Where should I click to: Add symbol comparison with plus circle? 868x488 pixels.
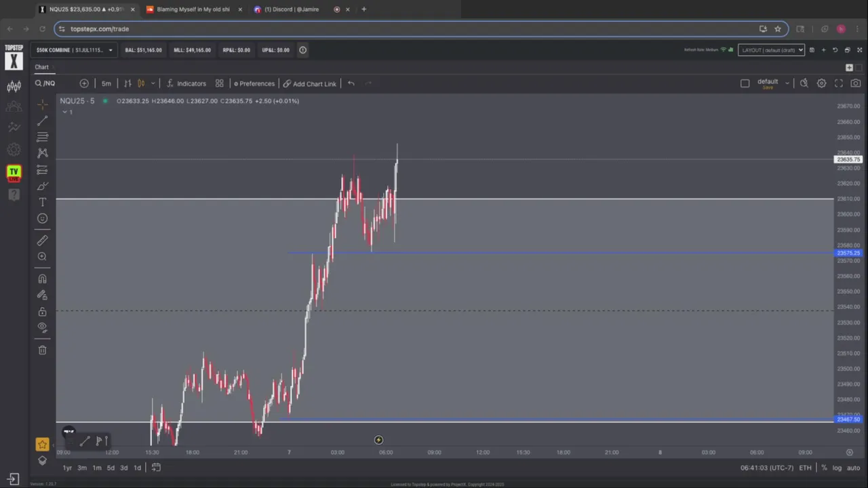pos(84,83)
